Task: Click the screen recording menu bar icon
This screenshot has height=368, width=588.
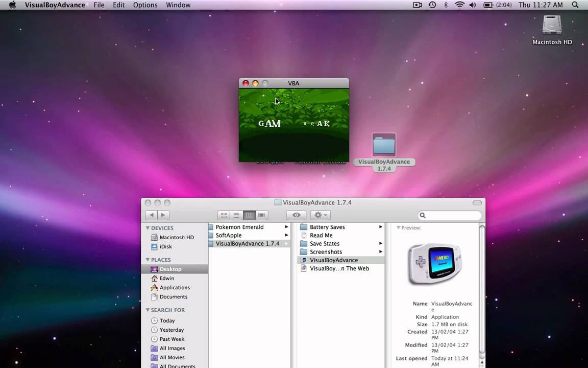Action: [418, 5]
